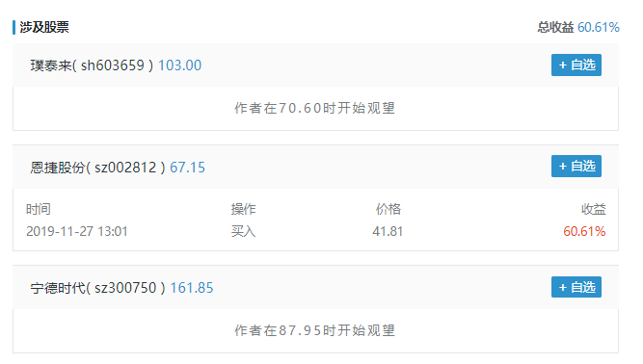
Task: Click the 作者在70.60时开始观望 note
Action: [314, 108]
